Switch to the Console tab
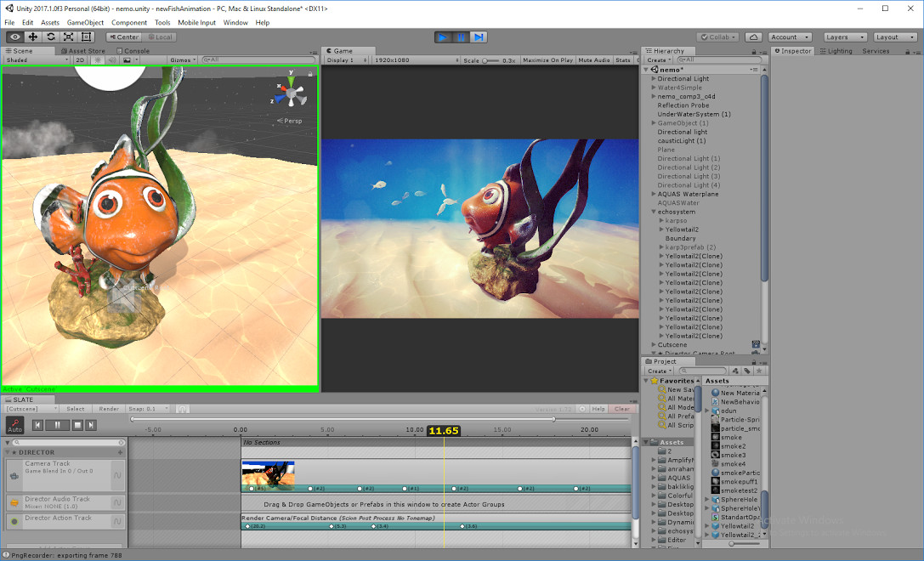Screen dimensions: 924x561 133,51
